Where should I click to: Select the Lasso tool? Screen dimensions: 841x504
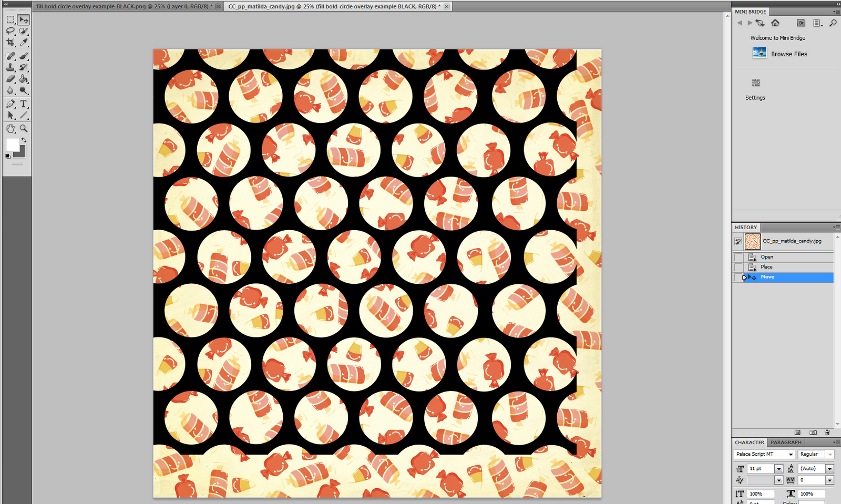(x=11, y=30)
